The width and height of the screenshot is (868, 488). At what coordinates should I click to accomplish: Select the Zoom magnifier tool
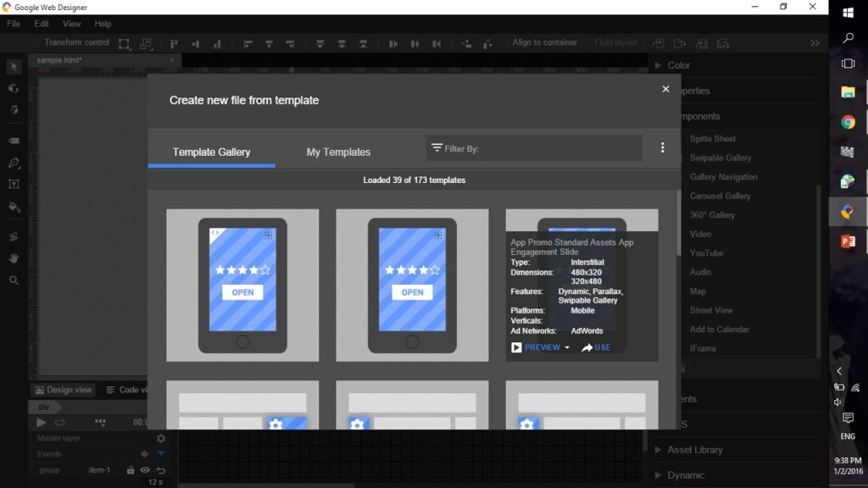point(14,280)
